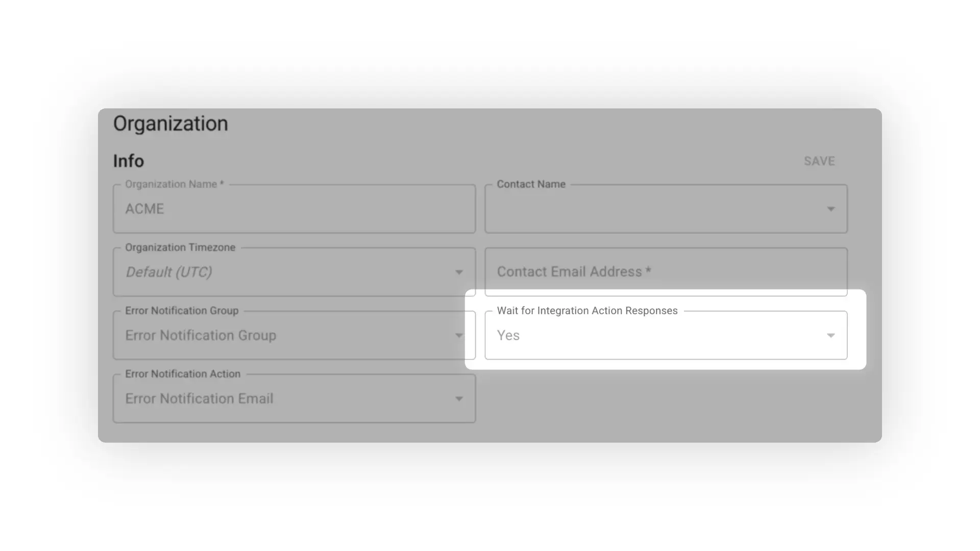This screenshot has height=551, width=980.
Task: Click the SAVE button
Action: (x=819, y=161)
